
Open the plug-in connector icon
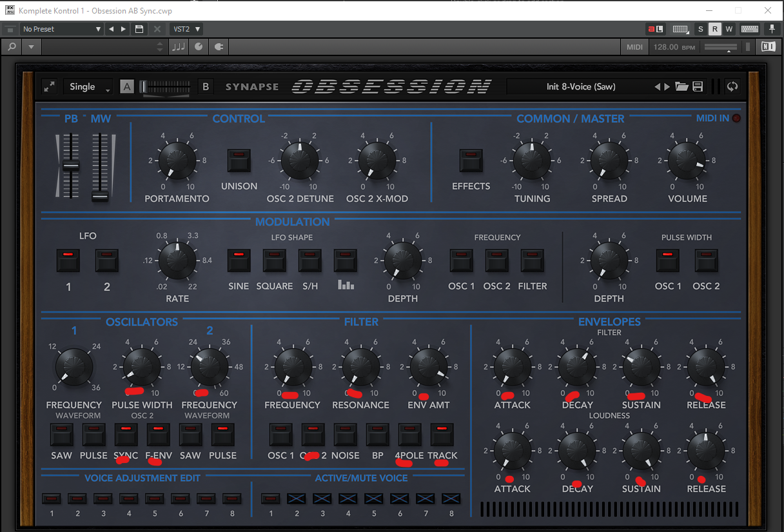click(x=219, y=47)
